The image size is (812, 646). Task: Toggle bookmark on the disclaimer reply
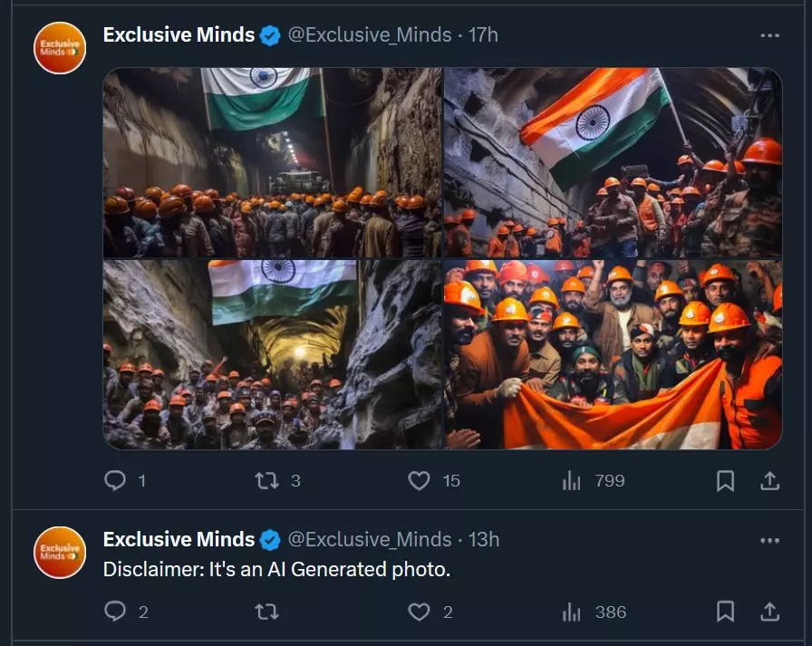point(725,612)
